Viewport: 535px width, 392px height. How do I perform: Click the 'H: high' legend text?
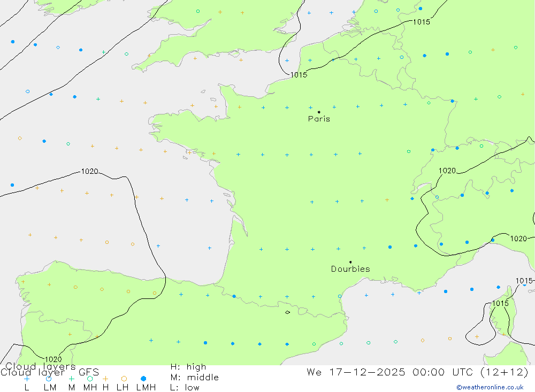[x=188, y=367]
